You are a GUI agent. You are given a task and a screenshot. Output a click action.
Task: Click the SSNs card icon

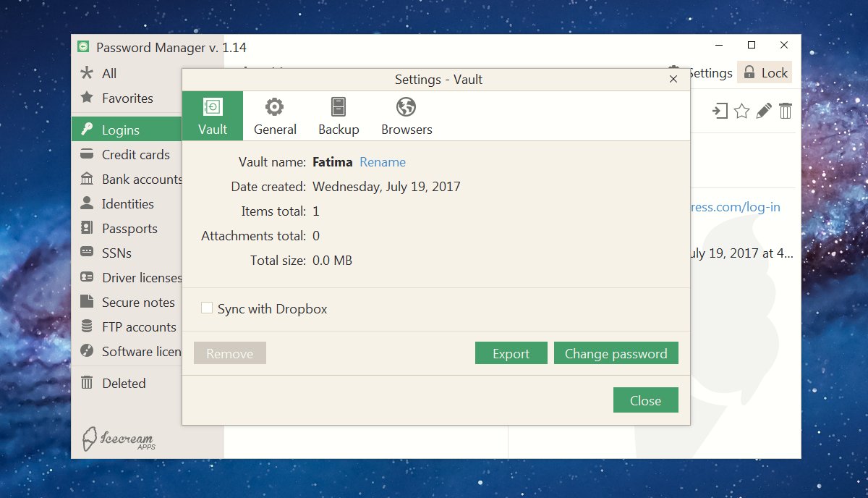coord(87,252)
